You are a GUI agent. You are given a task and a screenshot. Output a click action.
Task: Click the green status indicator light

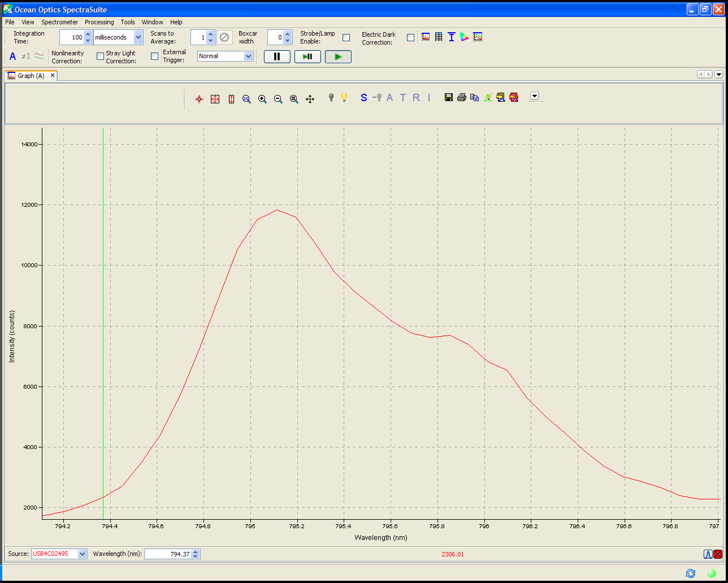pos(712,573)
